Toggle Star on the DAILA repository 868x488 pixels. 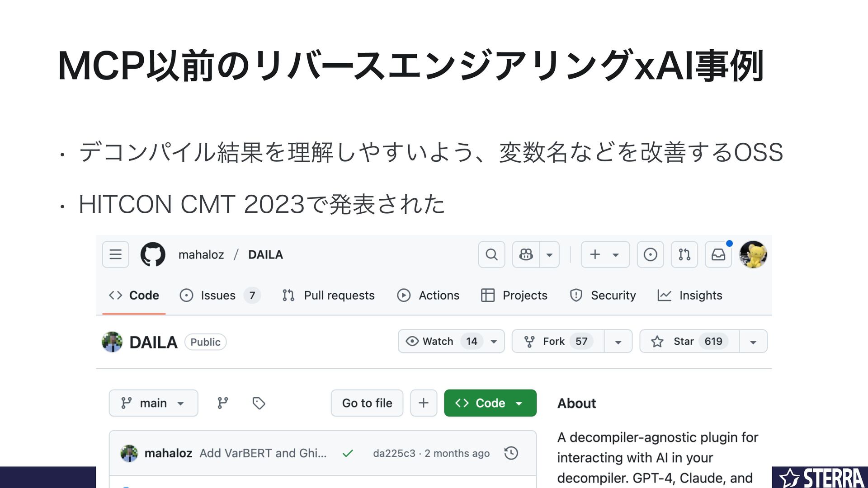tap(689, 341)
